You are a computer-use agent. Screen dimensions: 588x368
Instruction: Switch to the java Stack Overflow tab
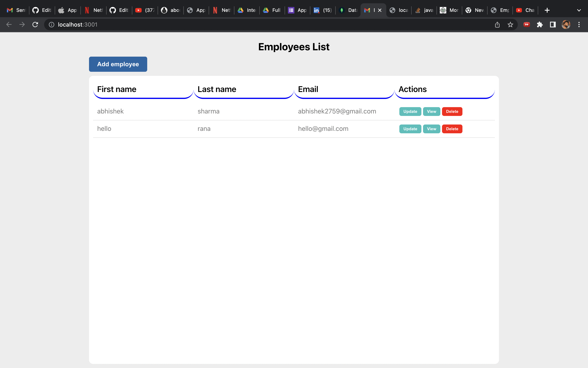pyautogui.click(x=424, y=10)
